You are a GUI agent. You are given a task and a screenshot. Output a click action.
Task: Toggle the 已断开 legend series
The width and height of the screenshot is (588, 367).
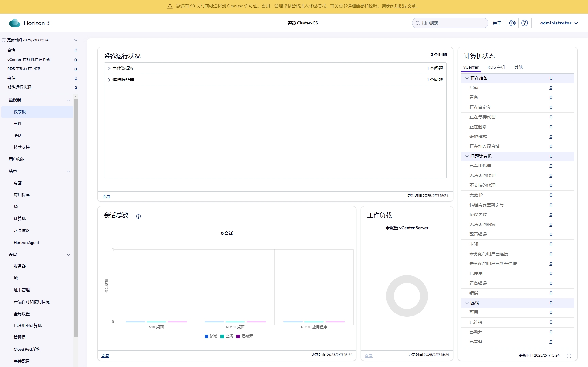pyautogui.click(x=244, y=336)
